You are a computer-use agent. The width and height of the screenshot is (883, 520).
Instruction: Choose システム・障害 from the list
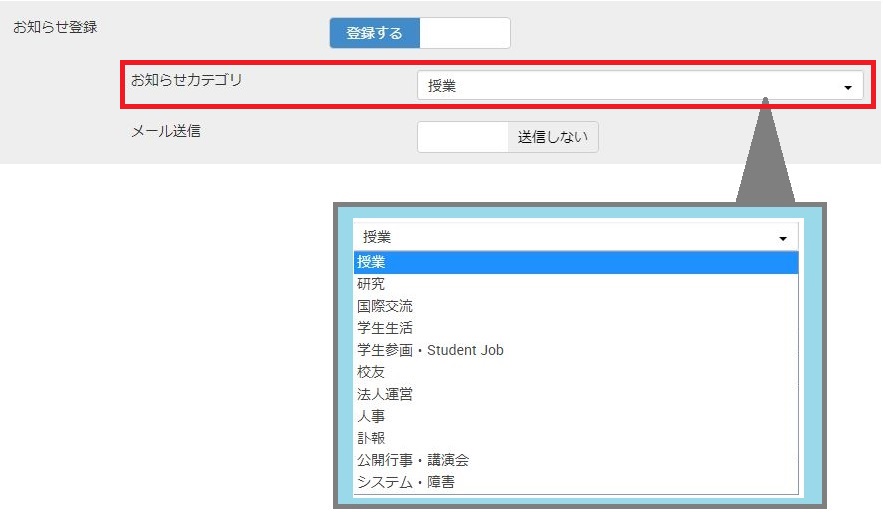point(576,482)
